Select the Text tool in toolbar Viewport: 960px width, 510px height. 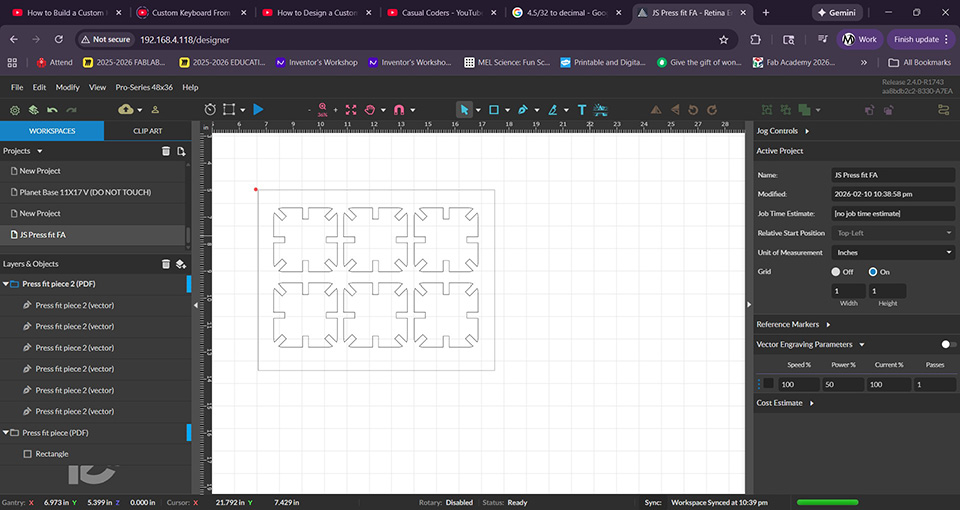coord(581,109)
